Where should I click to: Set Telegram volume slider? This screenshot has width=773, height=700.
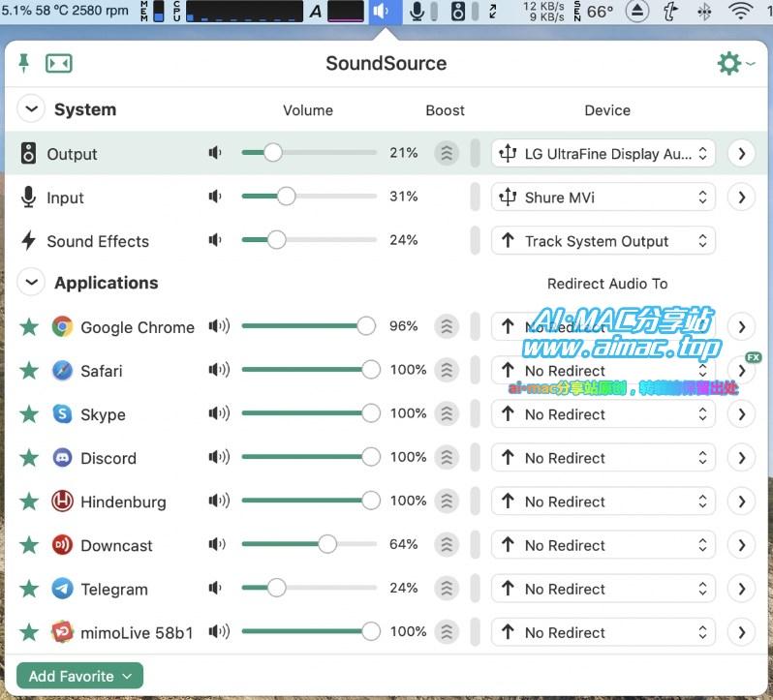(309, 588)
